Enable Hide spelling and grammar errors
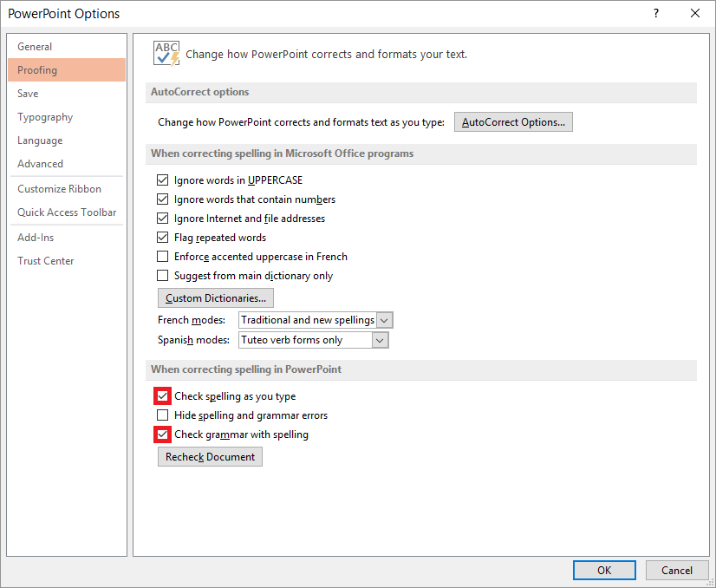 point(163,415)
